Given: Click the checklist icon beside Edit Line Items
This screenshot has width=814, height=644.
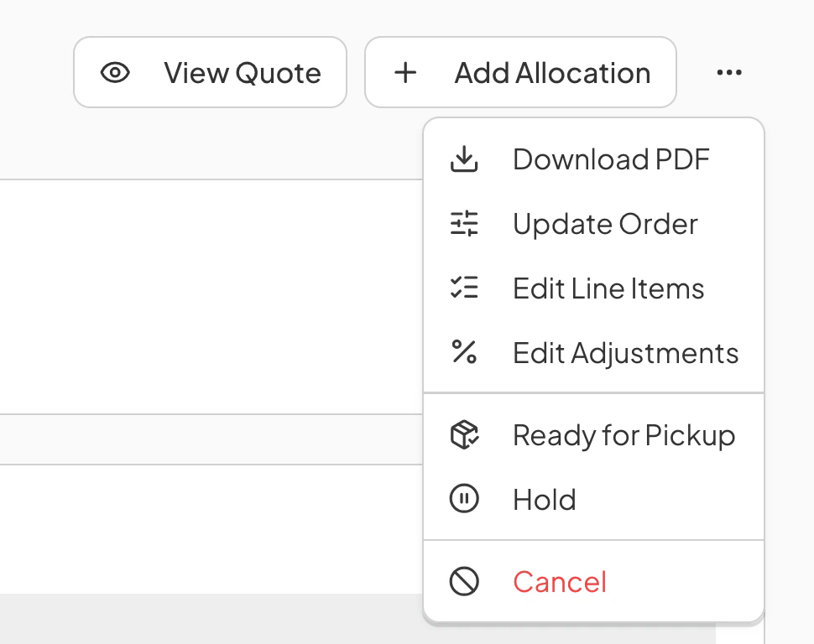Looking at the screenshot, I should 464,288.
